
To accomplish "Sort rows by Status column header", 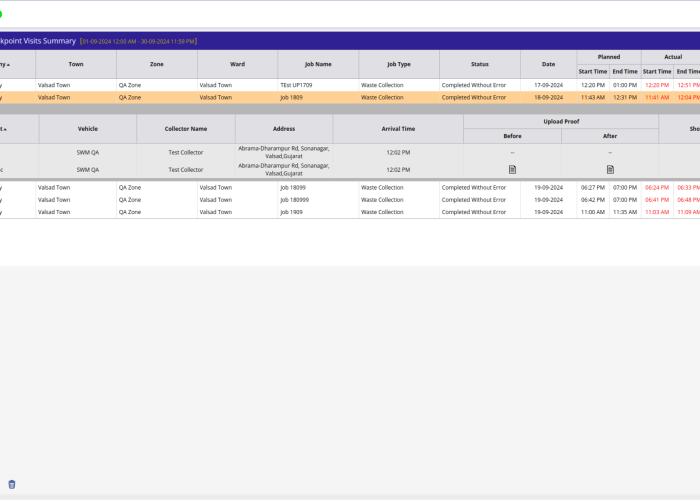I will pyautogui.click(x=479, y=64).
